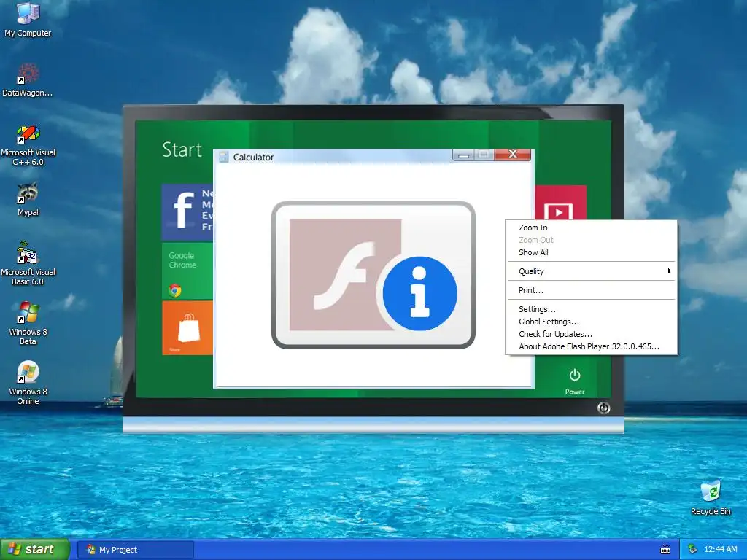The height and width of the screenshot is (560, 747).
Task: Select the Mypal raccoon browser icon
Action: click(28, 199)
